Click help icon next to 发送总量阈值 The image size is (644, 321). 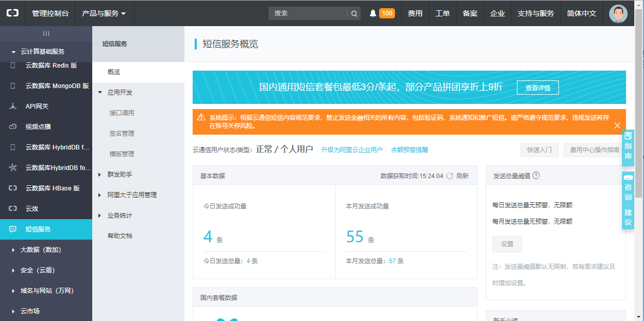point(536,175)
